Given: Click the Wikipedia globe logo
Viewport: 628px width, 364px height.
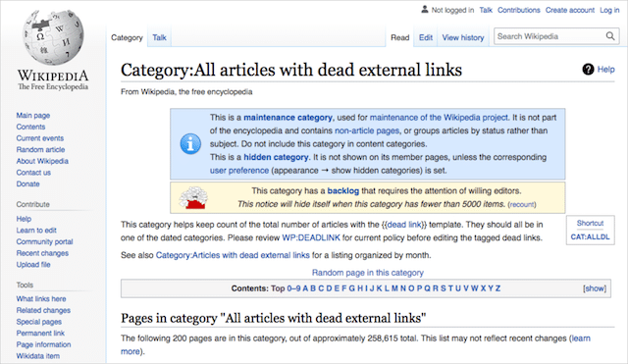Looking at the screenshot, I should [53, 37].
